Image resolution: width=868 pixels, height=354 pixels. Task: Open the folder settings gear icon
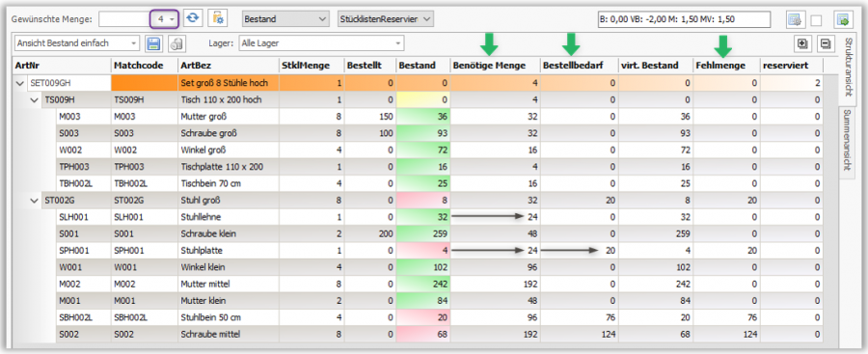click(x=218, y=19)
